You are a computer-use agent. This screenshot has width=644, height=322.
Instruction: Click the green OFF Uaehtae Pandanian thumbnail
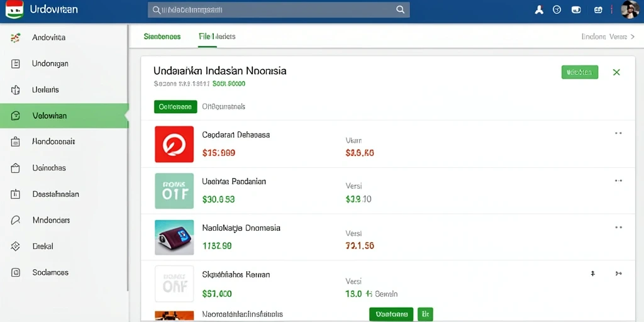(174, 191)
